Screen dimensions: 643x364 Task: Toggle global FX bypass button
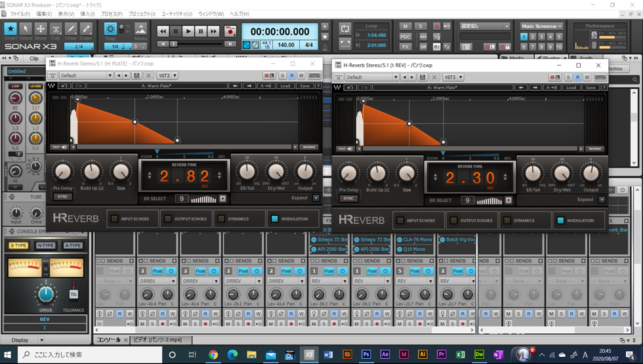[405, 47]
